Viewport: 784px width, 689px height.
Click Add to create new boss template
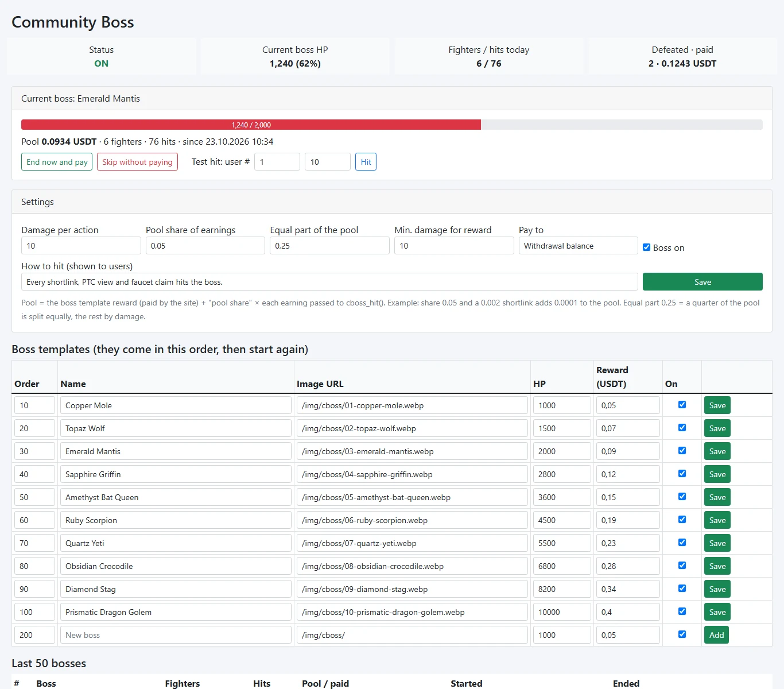pyautogui.click(x=716, y=635)
